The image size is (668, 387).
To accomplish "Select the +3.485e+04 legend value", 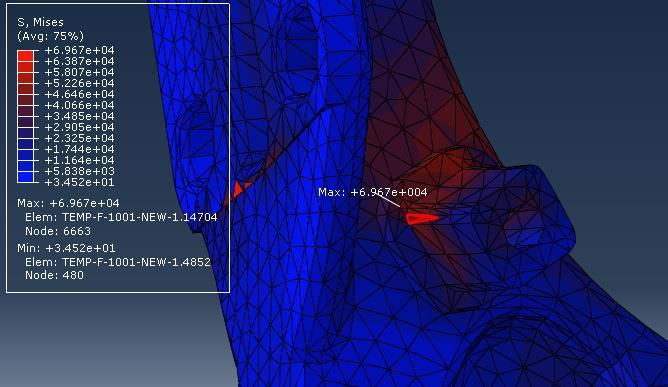I will pyautogui.click(x=79, y=116).
